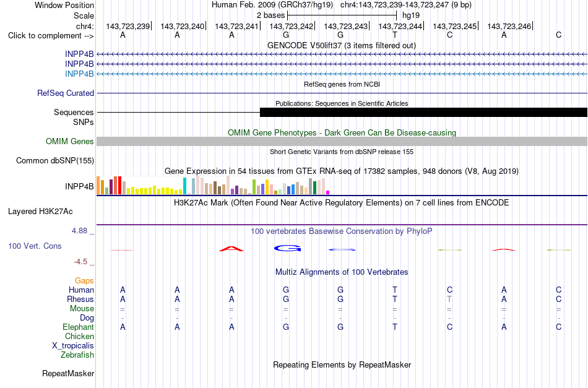
Task: Click the -4.5 lower axis value
Action: coord(80,261)
